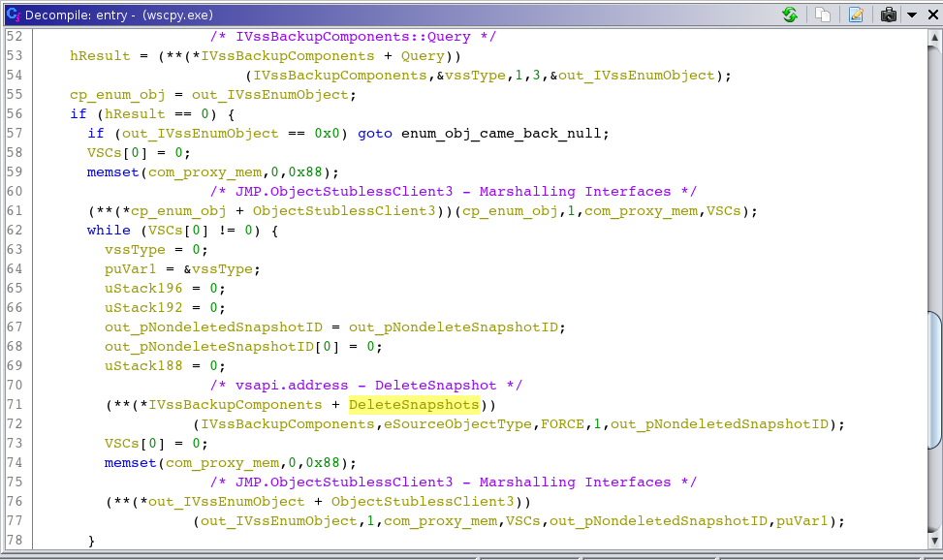Click memset on line 59

113,172
